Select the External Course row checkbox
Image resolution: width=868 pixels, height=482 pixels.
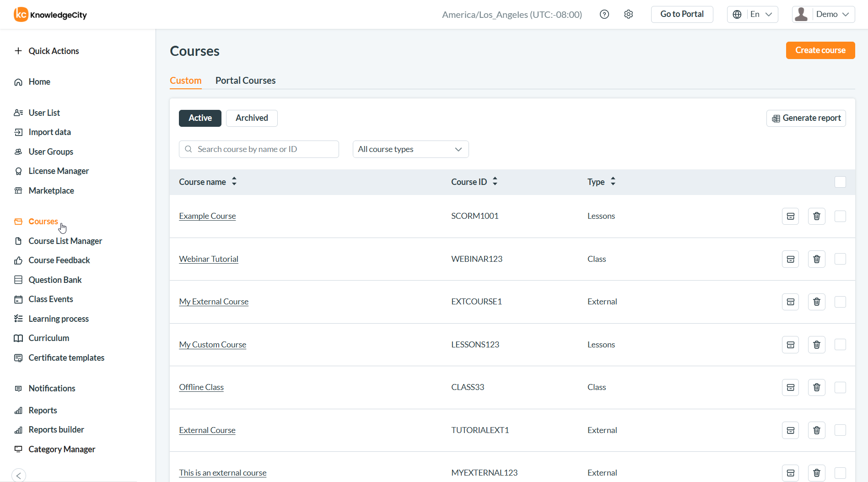pyautogui.click(x=840, y=430)
